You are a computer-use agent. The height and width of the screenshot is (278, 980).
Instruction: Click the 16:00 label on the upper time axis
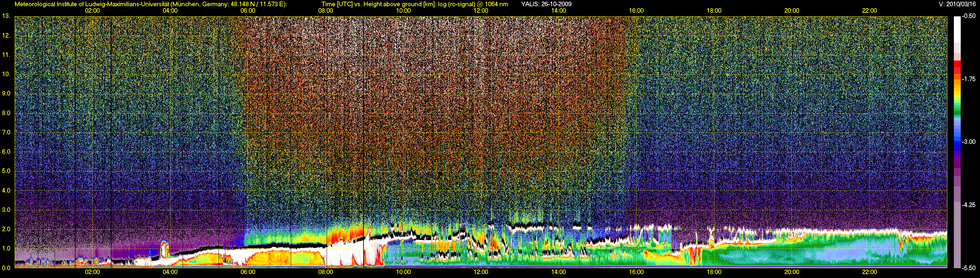click(x=636, y=11)
